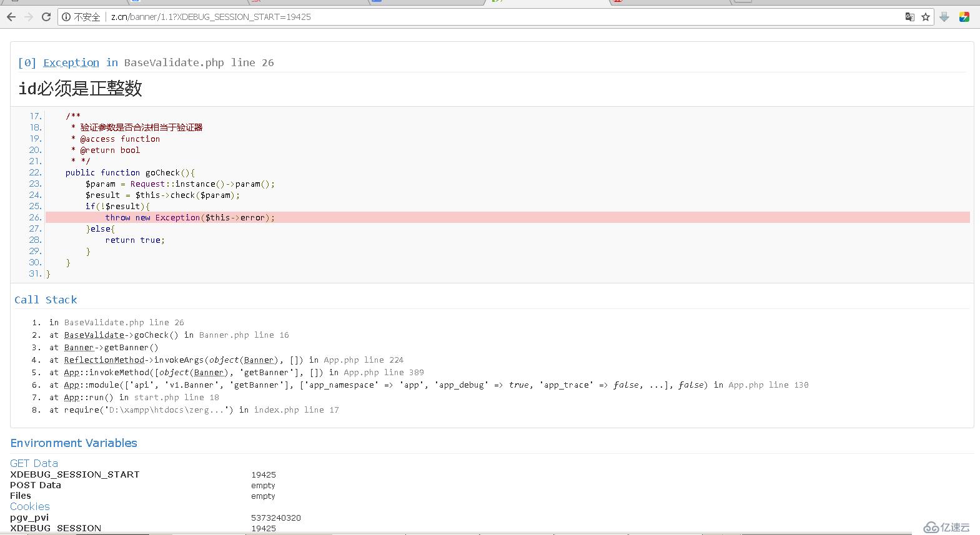Click the cookie value 5373240320

pyautogui.click(x=276, y=518)
